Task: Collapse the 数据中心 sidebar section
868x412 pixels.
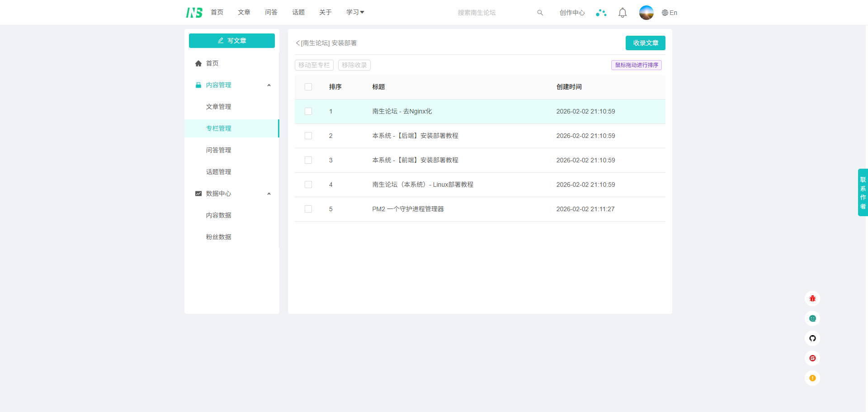Action: pyautogui.click(x=269, y=194)
